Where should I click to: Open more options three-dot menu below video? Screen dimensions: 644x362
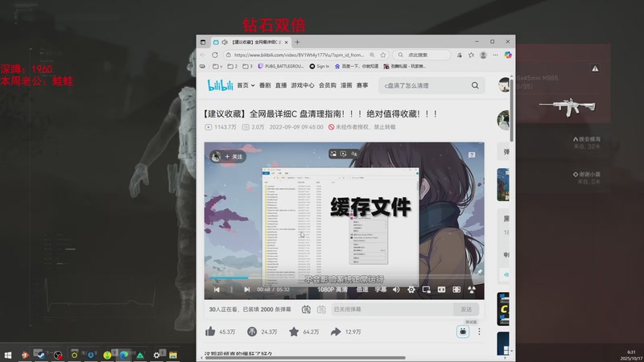[479, 331]
